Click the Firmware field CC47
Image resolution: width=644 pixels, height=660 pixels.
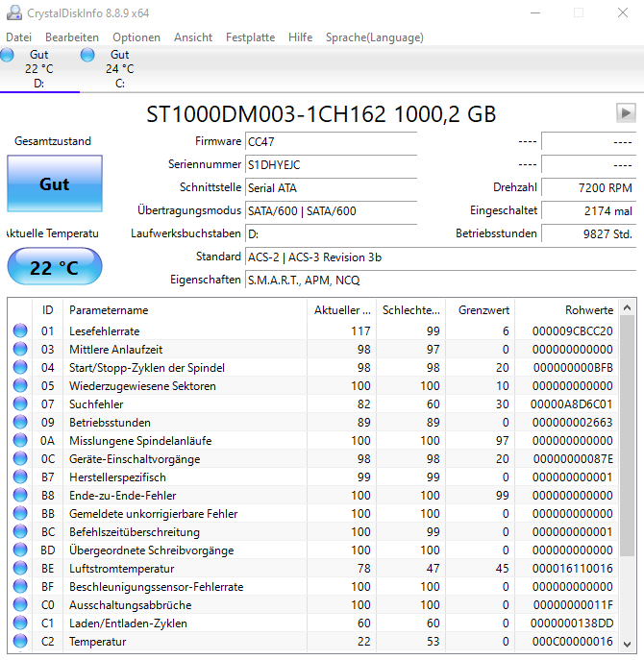[x=331, y=142]
